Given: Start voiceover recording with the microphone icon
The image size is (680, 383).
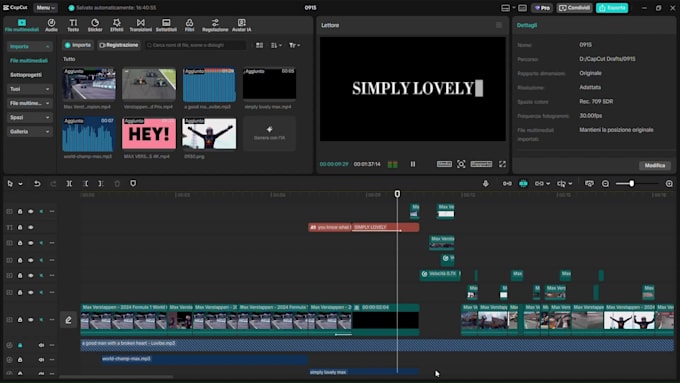Looking at the screenshot, I should (485, 183).
